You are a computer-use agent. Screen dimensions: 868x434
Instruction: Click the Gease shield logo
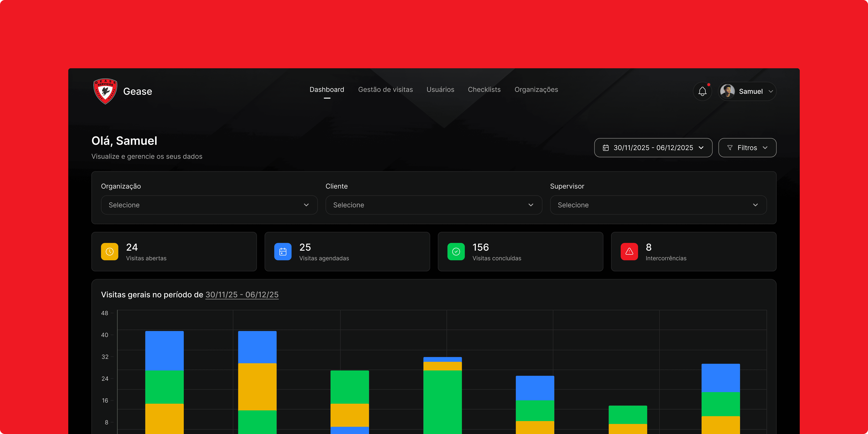[x=105, y=91]
